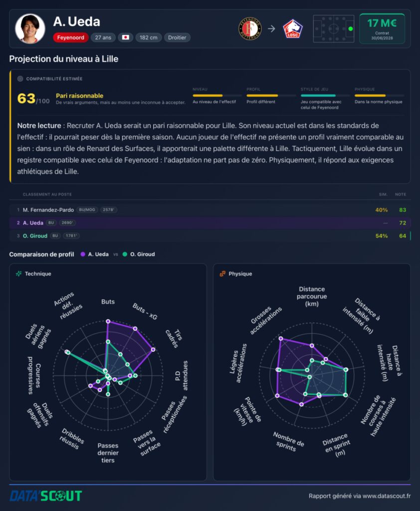Click the Style de jeu progress bar

(x=325, y=95)
